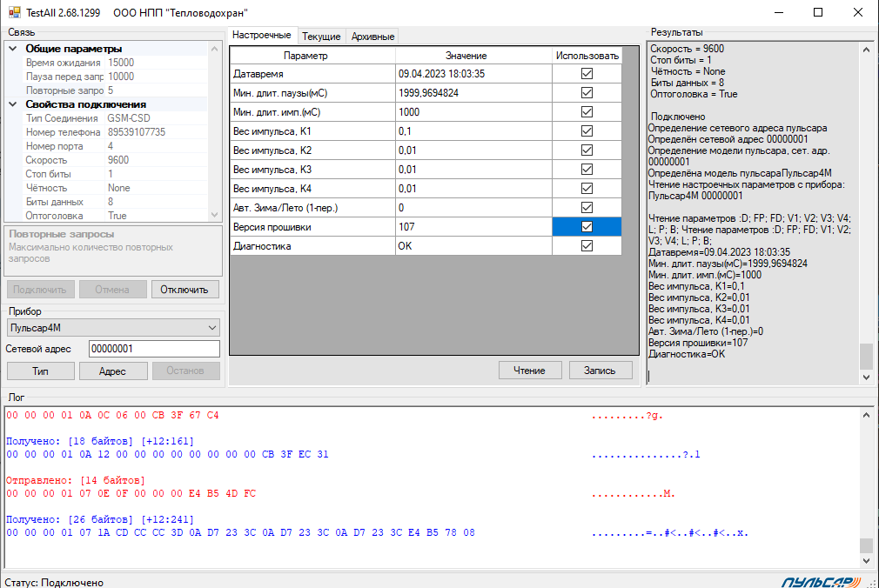This screenshot has width=879, height=588.
Task: Click the 'Получено: [18 байтов]' log line
Action: (100, 441)
